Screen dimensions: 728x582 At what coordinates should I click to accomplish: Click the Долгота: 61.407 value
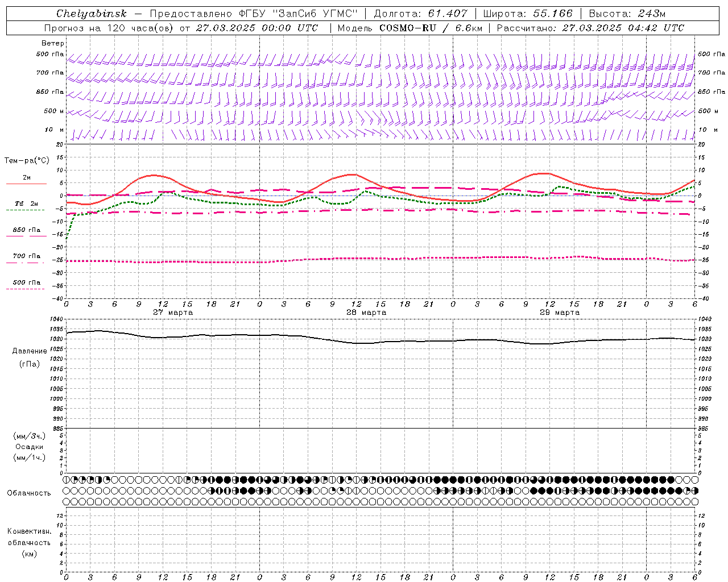pyautogui.click(x=420, y=14)
